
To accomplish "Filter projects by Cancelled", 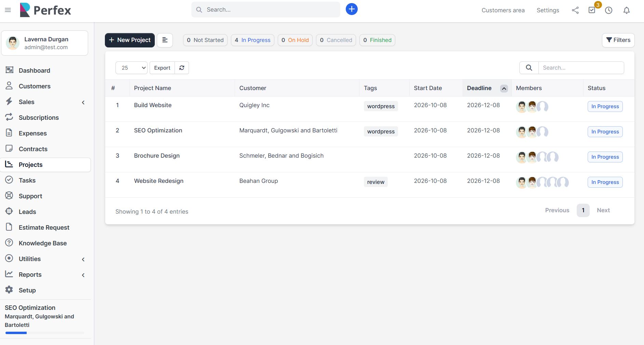I will click(x=336, y=40).
